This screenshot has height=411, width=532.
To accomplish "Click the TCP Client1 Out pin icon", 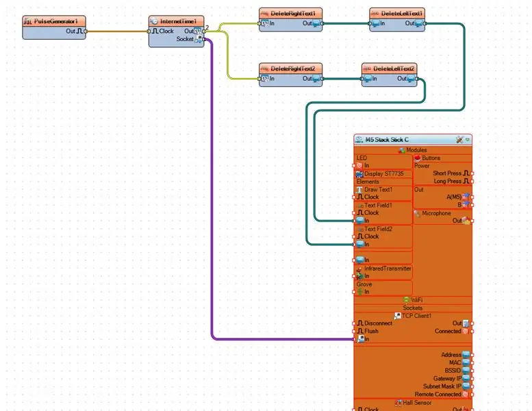I will click(466, 323).
